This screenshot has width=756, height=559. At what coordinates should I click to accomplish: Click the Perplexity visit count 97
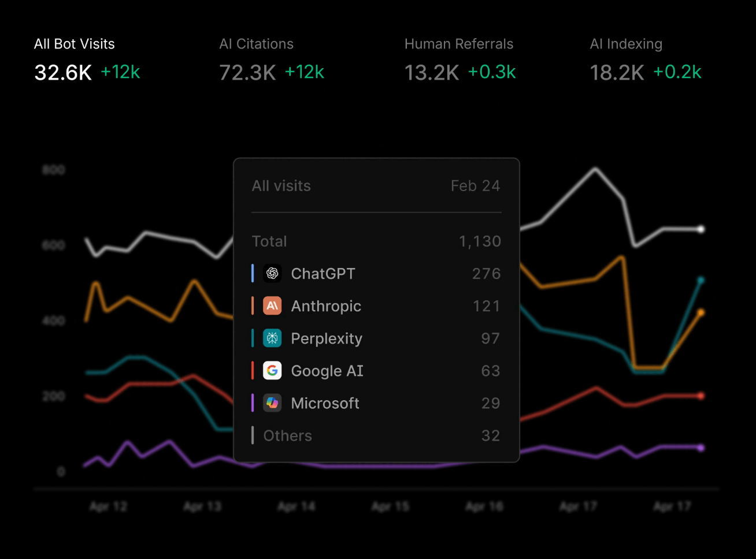(x=491, y=338)
